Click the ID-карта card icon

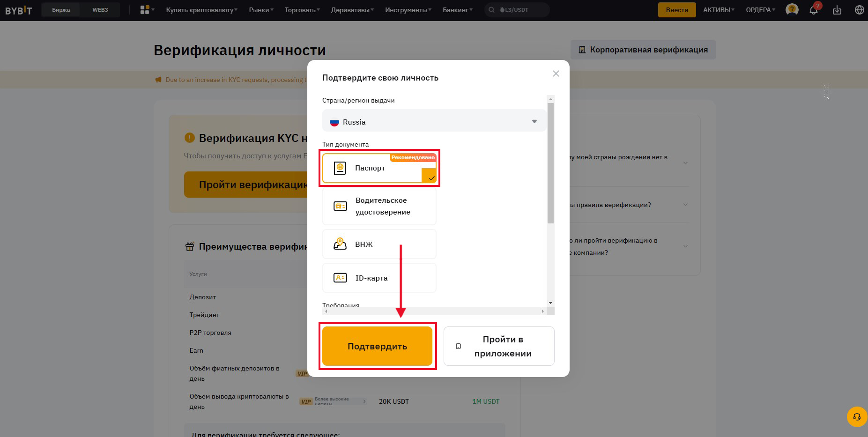tap(340, 278)
